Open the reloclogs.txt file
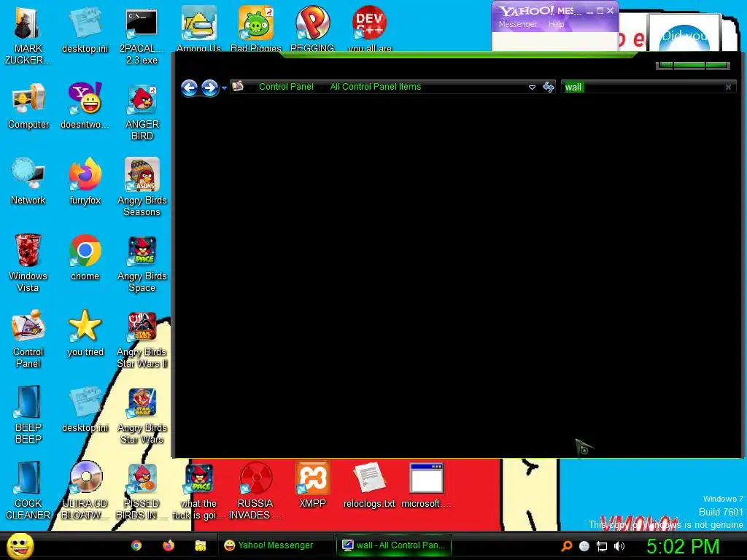747x560 pixels. pos(369,485)
